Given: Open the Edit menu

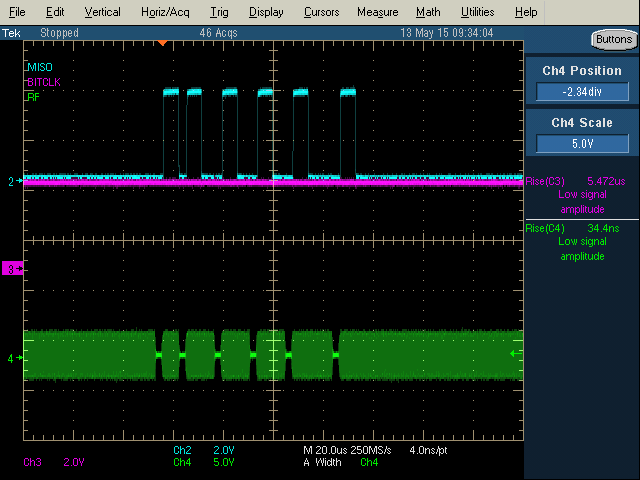Looking at the screenshot, I should (x=55, y=12).
